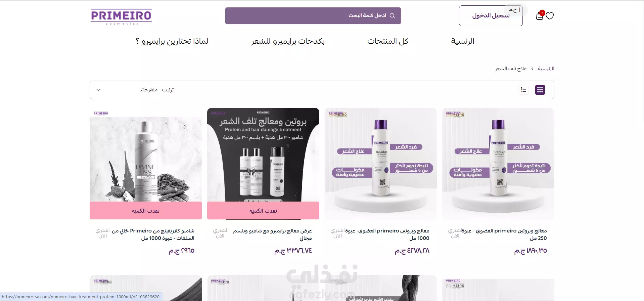Open لماذا تختارين برايميرو menu item

tap(172, 41)
